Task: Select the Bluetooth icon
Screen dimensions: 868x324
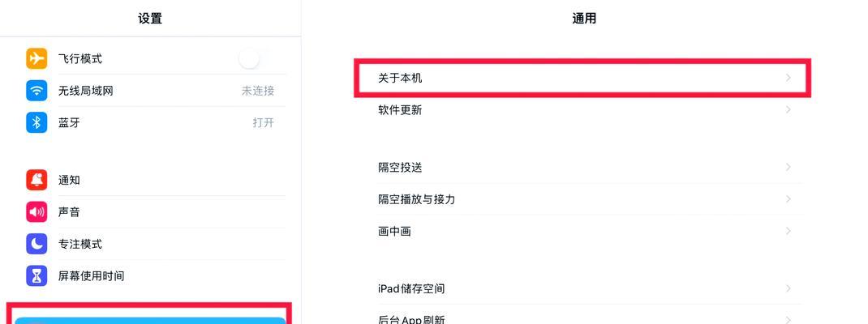Action: (x=37, y=123)
